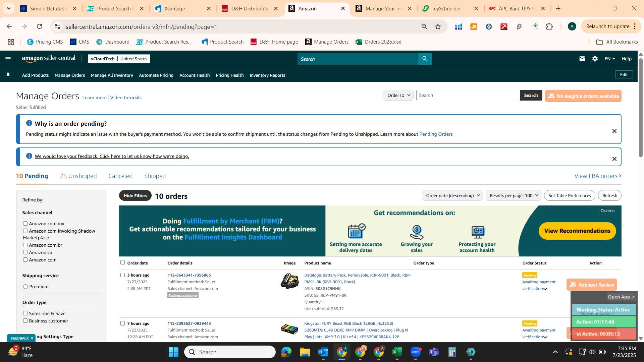Click the bookmark flag icon in navigation bar
644x362 pixels.
8,75
